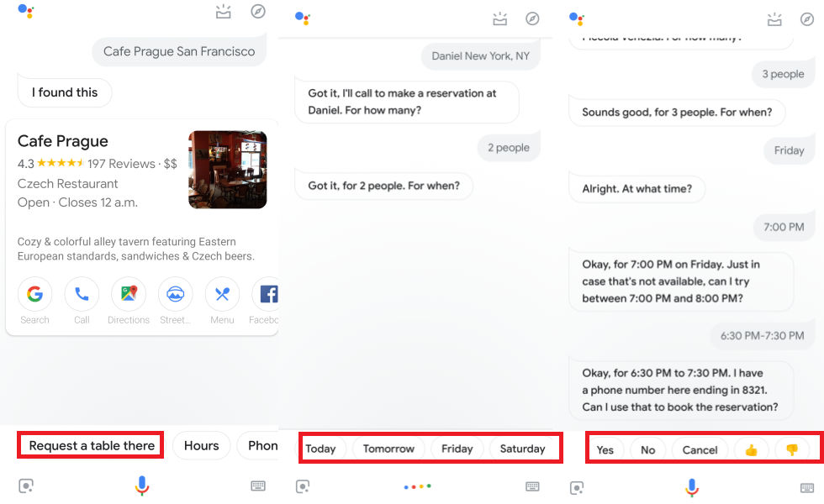Open the updates tray icon on the 3 people screen
824x504 pixels.
[x=774, y=19]
